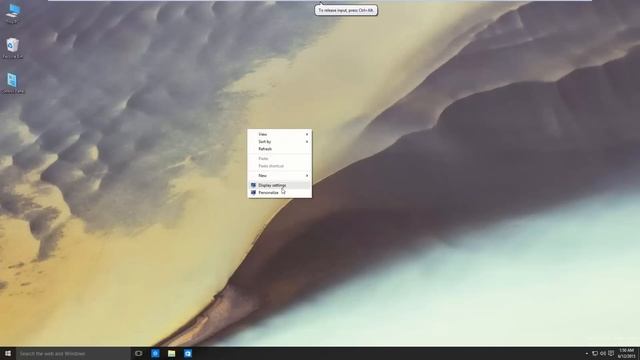Choose Personalize from the context menu
The image size is (640, 360).
pos(280,193)
